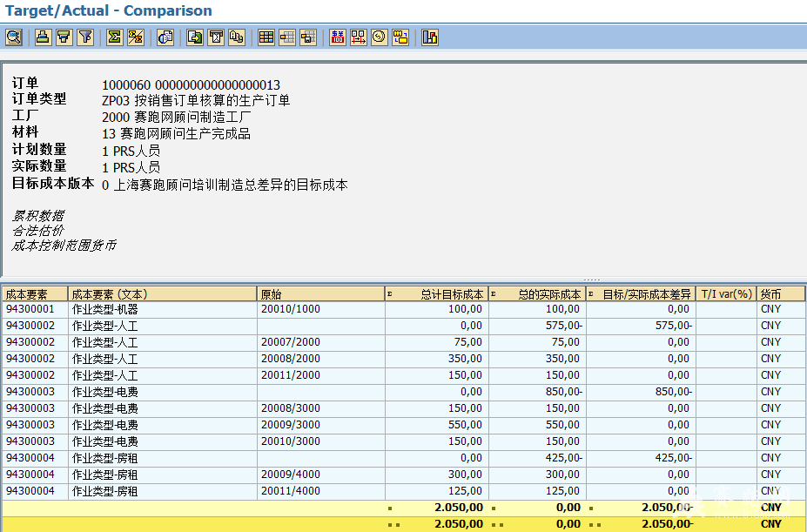
Task: Click the toolbar icon with two boxes and arrows
Action: coord(359,37)
